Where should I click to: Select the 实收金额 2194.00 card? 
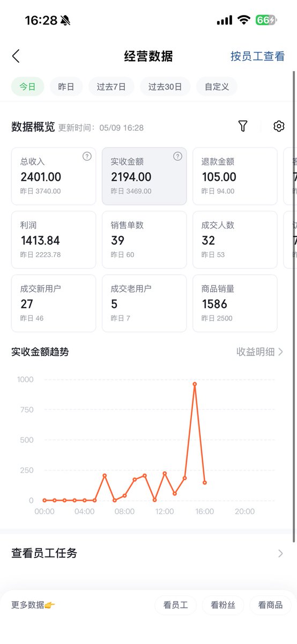click(144, 176)
